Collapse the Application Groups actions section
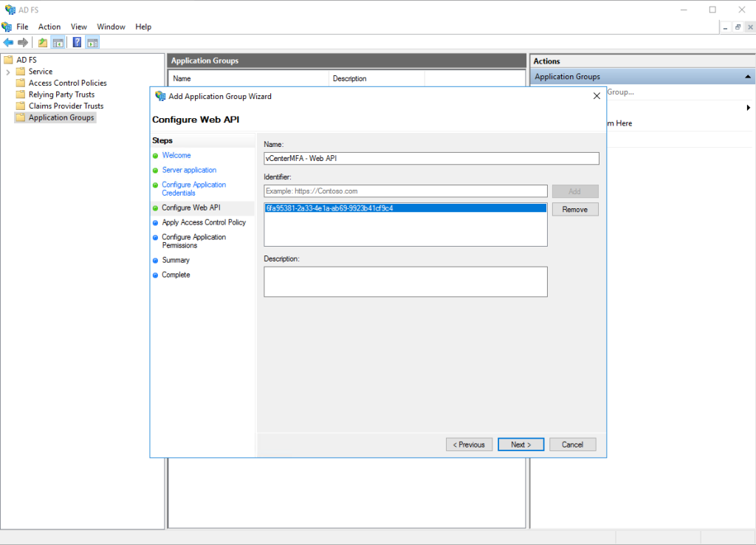 (748, 77)
